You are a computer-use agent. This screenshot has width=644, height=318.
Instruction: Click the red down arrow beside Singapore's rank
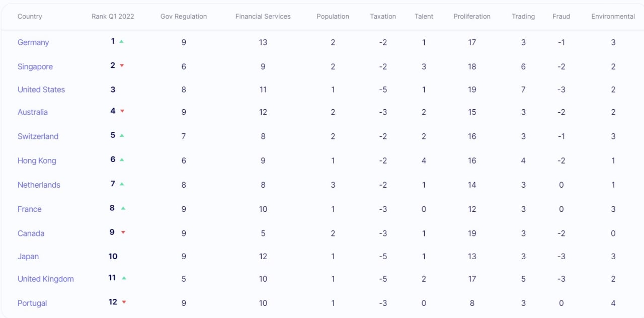pyautogui.click(x=122, y=65)
